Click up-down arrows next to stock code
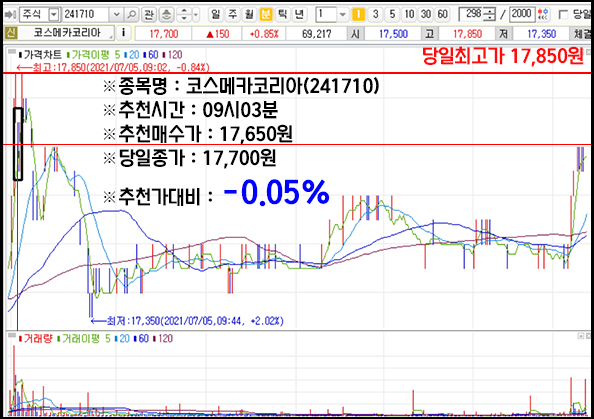Image resolution: width=594 pixels, height=419 pixels. (184, 15)
